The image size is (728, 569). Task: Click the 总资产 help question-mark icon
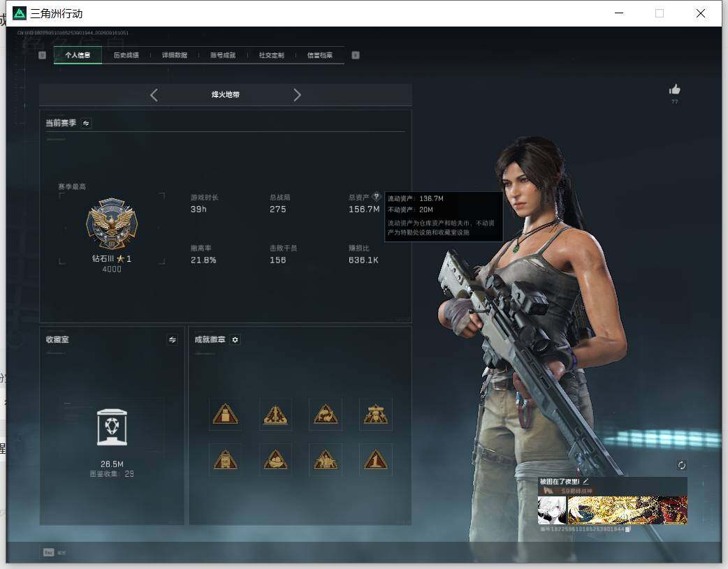point(377,196)
